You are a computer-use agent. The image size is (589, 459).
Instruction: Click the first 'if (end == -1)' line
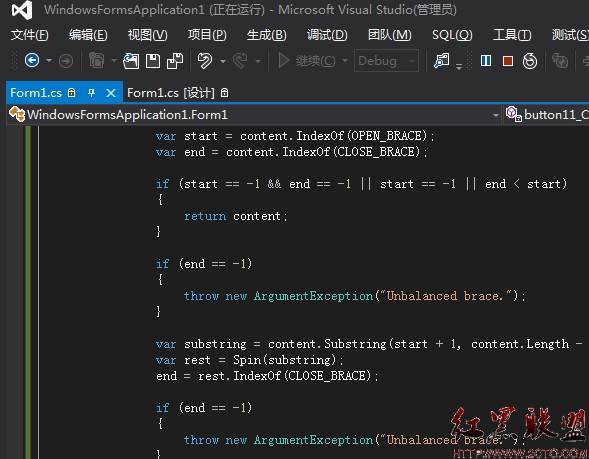coord(204,263)
